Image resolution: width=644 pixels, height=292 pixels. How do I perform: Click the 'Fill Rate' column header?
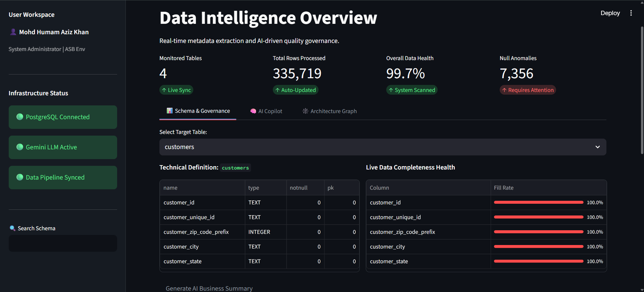[x=548, y=188]
